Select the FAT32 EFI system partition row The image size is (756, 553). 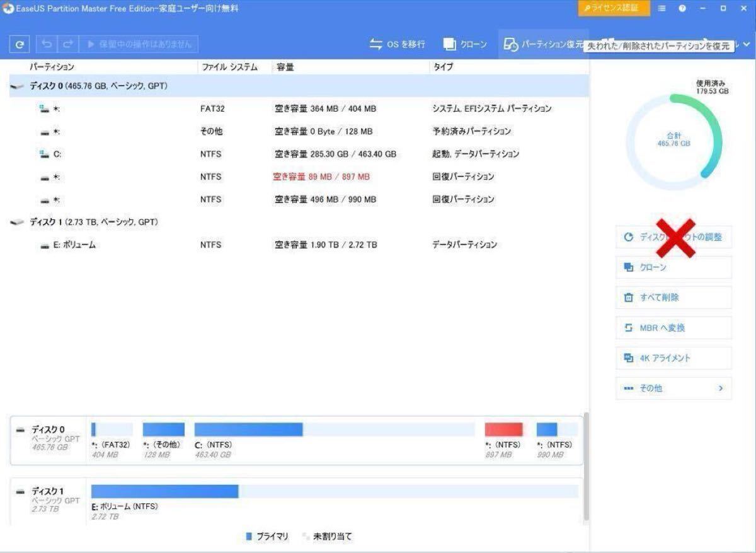coord(299,108)
